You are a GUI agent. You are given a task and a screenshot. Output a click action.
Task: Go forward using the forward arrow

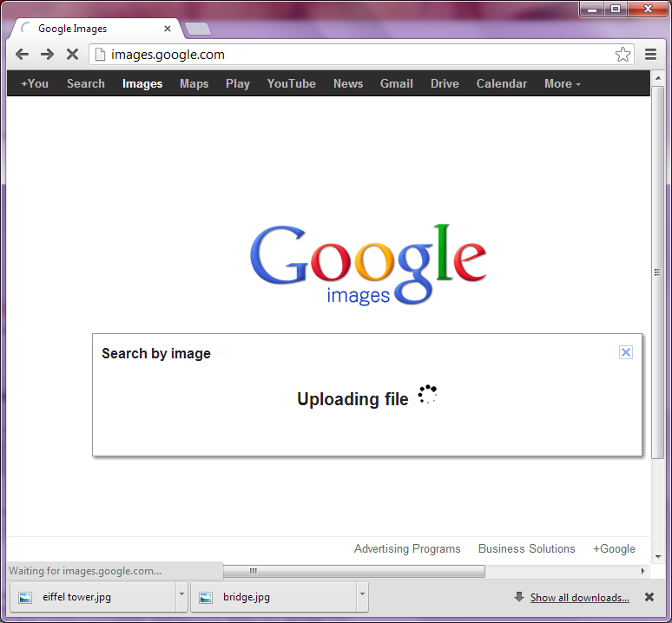point(47,55)
